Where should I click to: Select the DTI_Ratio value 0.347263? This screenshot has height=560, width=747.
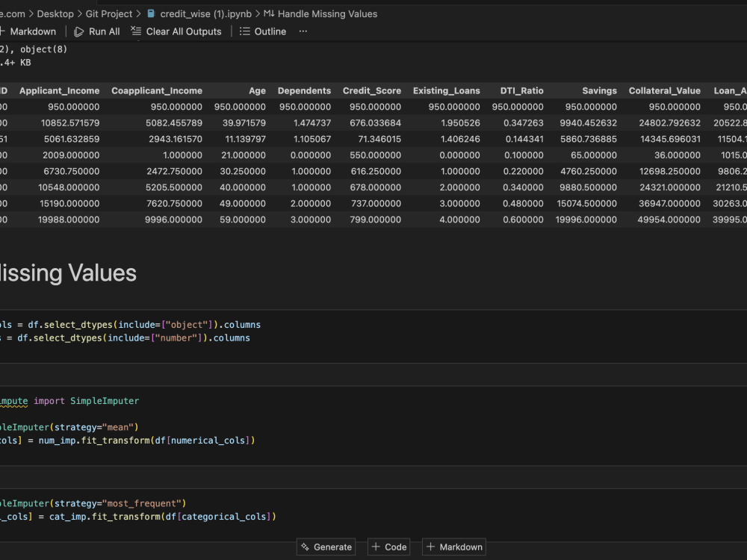[524, 123]
